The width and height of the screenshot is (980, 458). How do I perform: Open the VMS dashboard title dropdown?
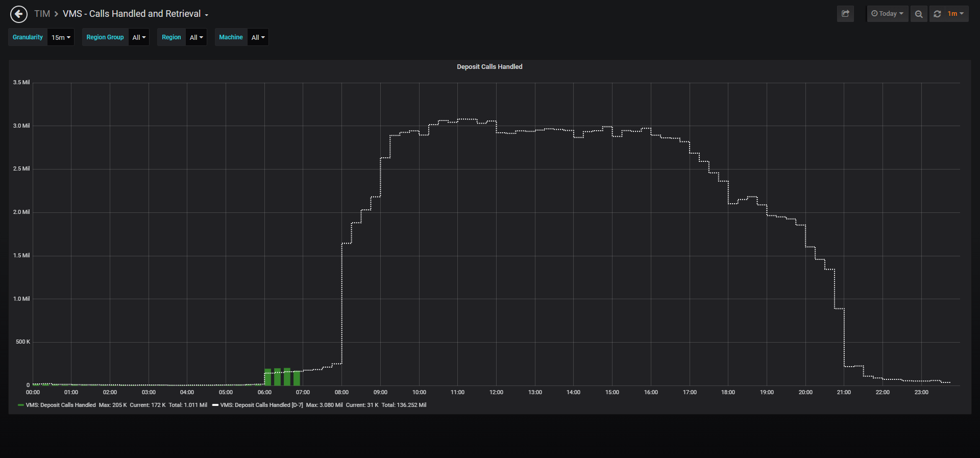click(x=135, y=14)
